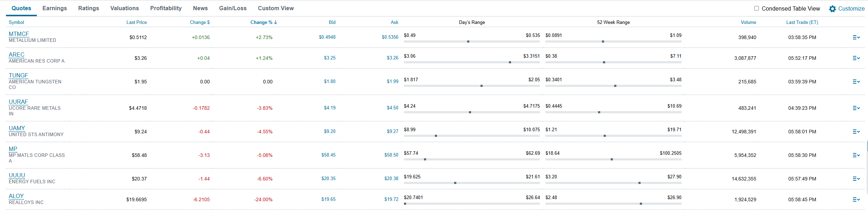The image size is (868, 210).
Task: Click the ALOY bid price $19.65
Action: tap(328, 199)
